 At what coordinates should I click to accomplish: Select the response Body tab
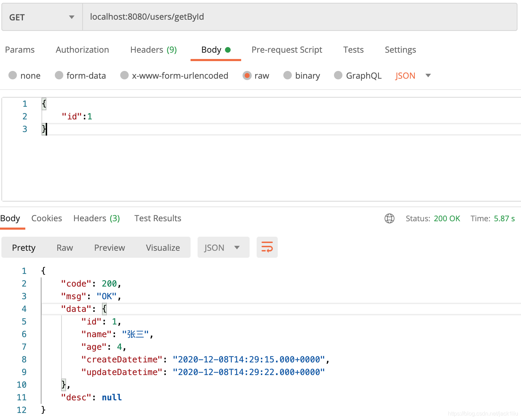(x=10, y=218)
